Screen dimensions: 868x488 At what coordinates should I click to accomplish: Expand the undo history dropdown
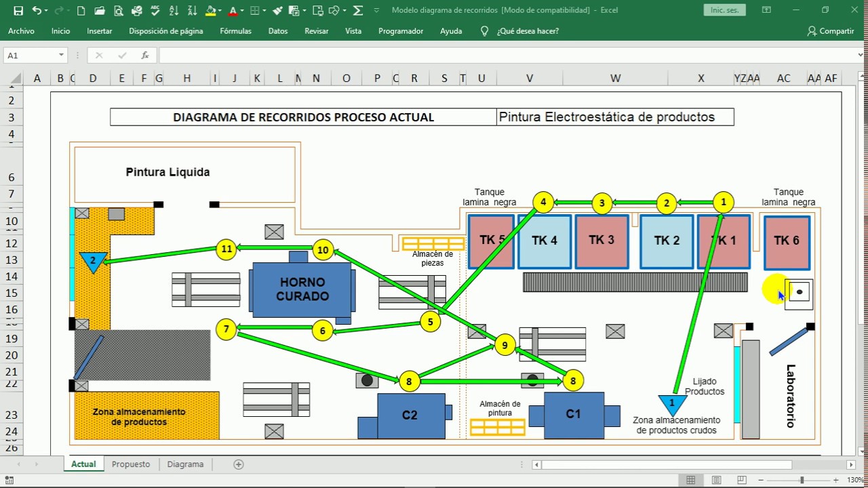[45, 10]
